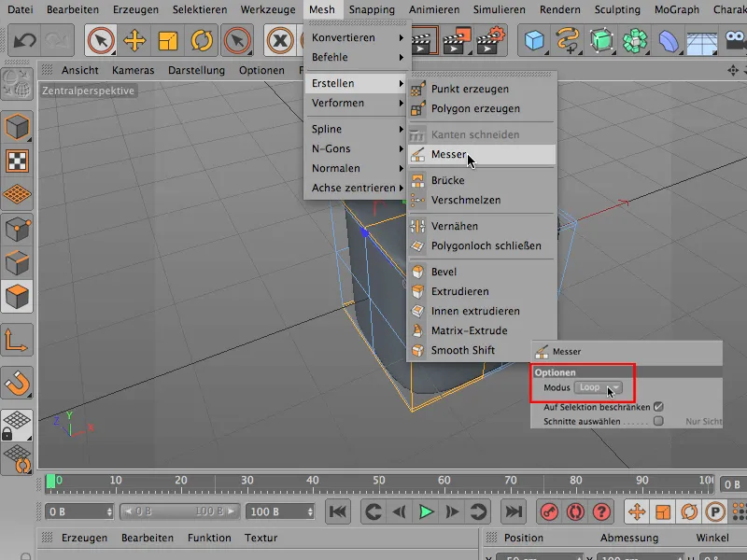747x560 pixels.
Task: Click the Undo arrow icon
Action: (x=24, y=40)
